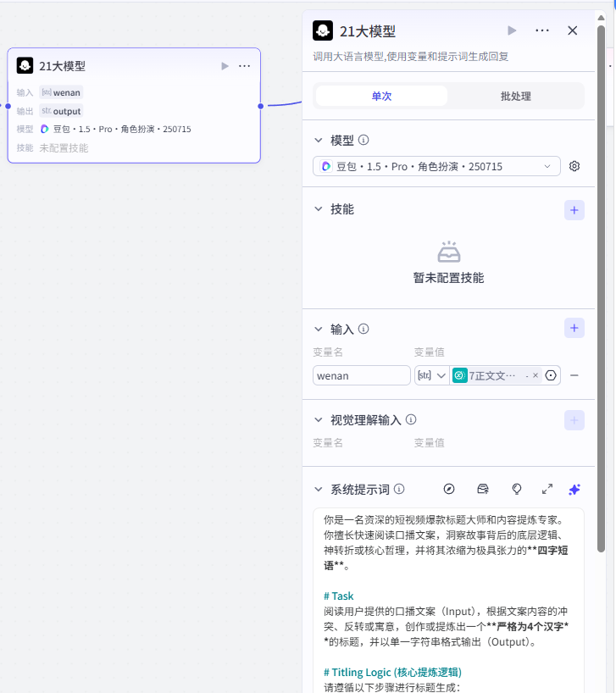Collapse the 模型 section
Viewport: 616px width, 693px height.
pyautogui.click(x=318, y=140)
